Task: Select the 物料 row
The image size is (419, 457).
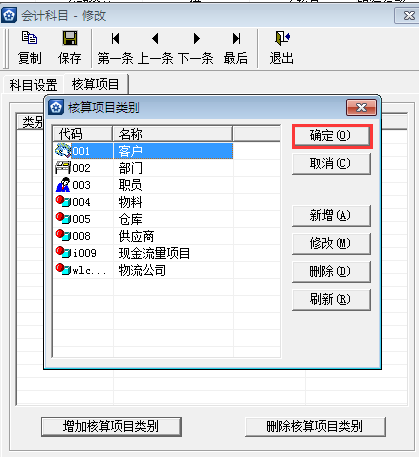Action: (x=167, y=202)
